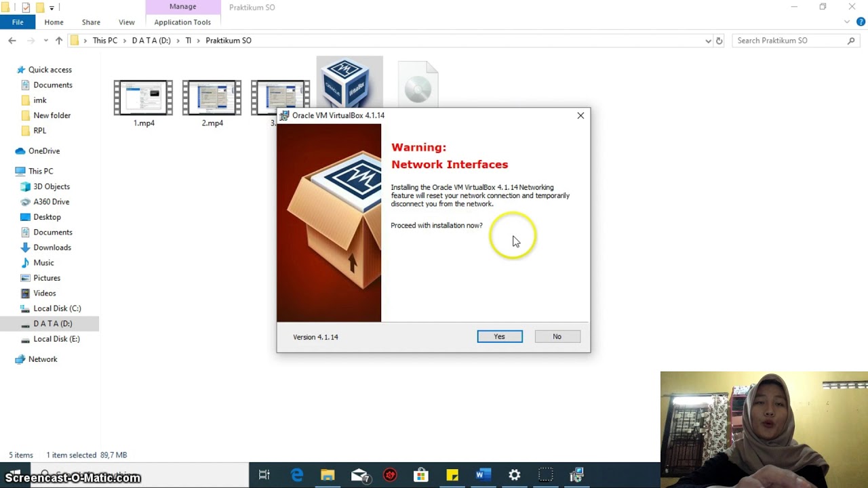Open the File tab in Explorer
The image size is (868, 488).
(x=18, y=22)
